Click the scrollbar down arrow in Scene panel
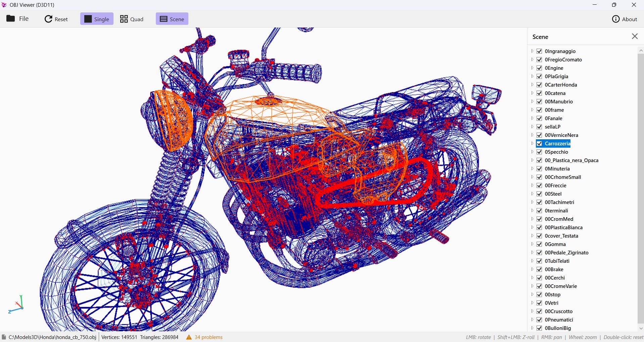 [x=641, y=329]
